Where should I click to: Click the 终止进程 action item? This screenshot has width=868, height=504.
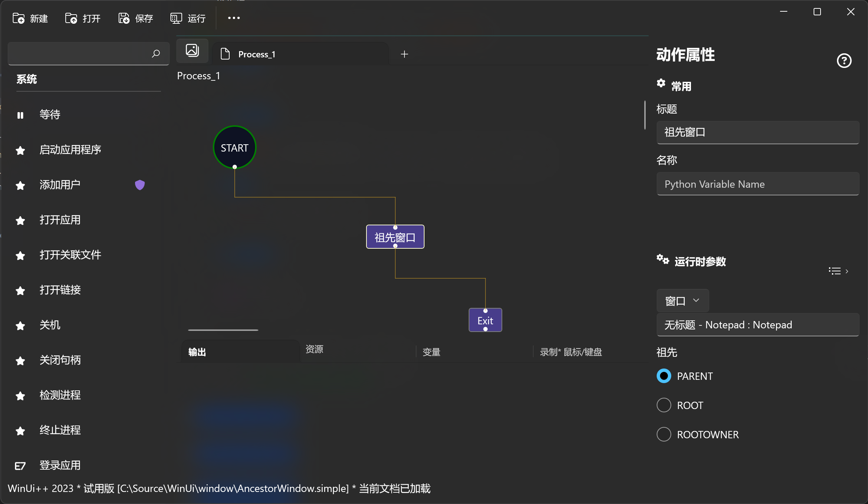(60, 430)
